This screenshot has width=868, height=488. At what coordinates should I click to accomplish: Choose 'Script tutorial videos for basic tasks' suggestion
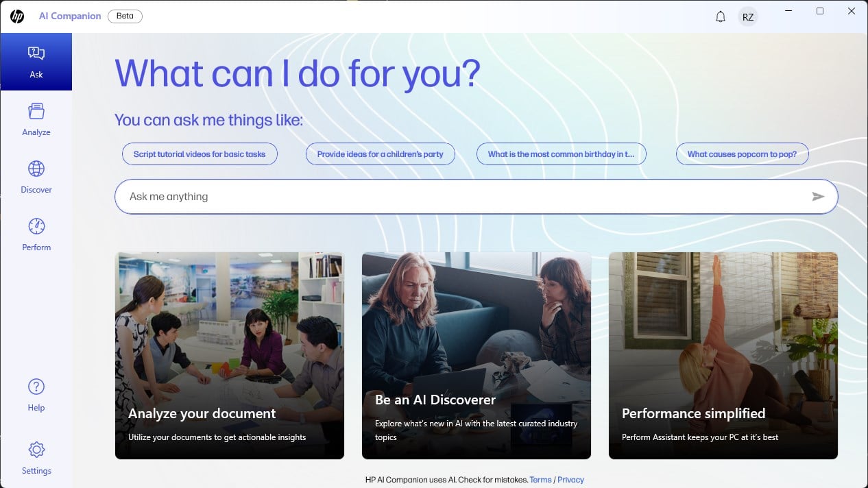pos(200,154)
